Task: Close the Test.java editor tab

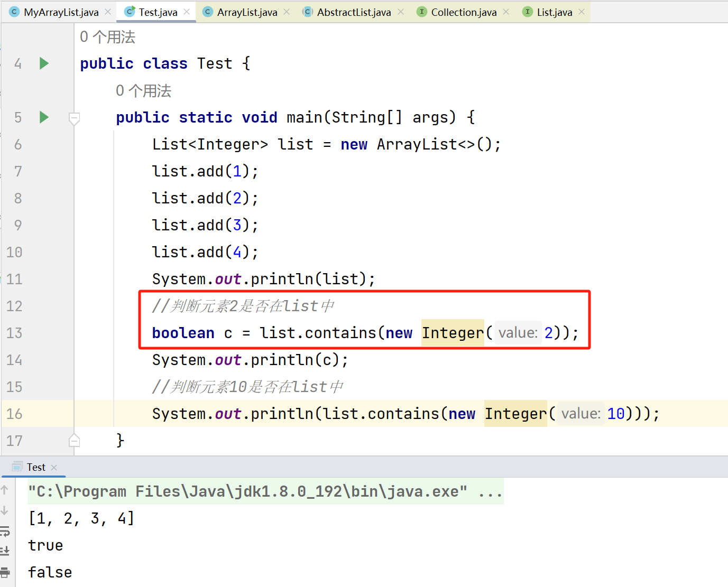Action: coord(187,12)
